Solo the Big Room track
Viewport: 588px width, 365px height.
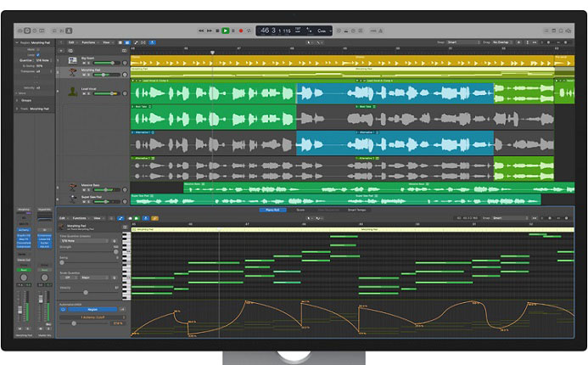88,63
